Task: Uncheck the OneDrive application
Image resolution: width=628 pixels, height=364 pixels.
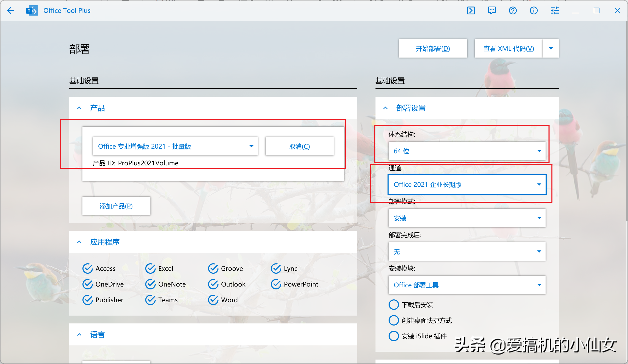Action: (103, 284)
